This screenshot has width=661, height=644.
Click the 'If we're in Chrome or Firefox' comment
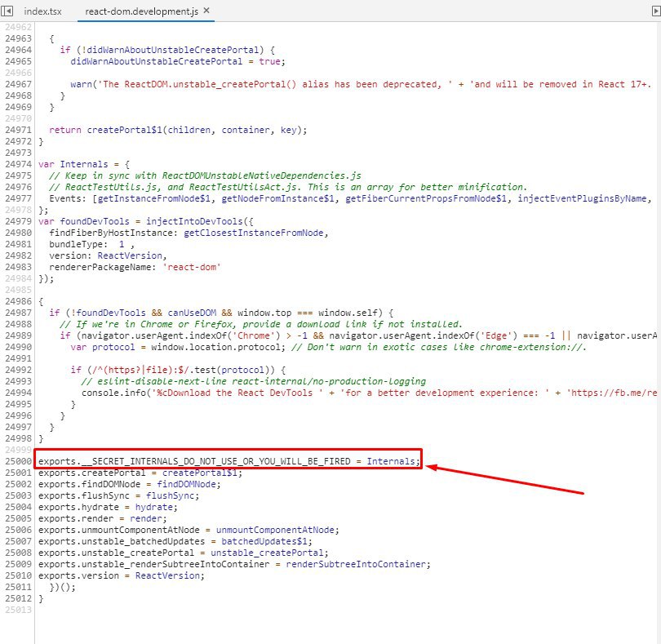(261, 324)
